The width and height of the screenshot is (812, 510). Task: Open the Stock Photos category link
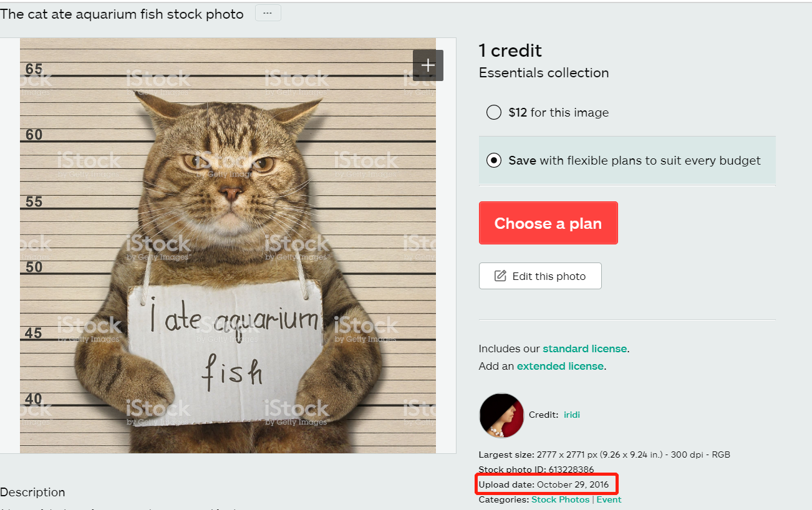tap(560, 499)
